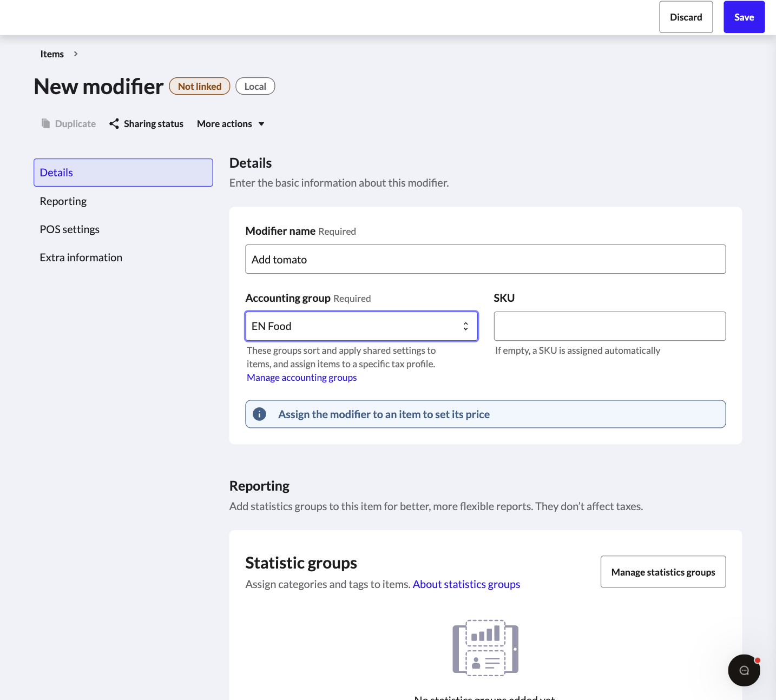Click the Duplicate copy icon
The image size is (776, 700).
[x=46, y=123]
